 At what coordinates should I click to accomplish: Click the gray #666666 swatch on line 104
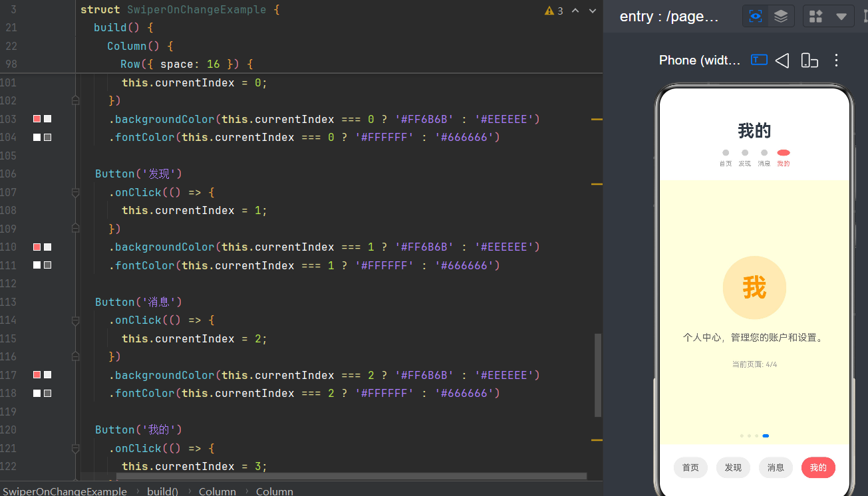(47, 137)
